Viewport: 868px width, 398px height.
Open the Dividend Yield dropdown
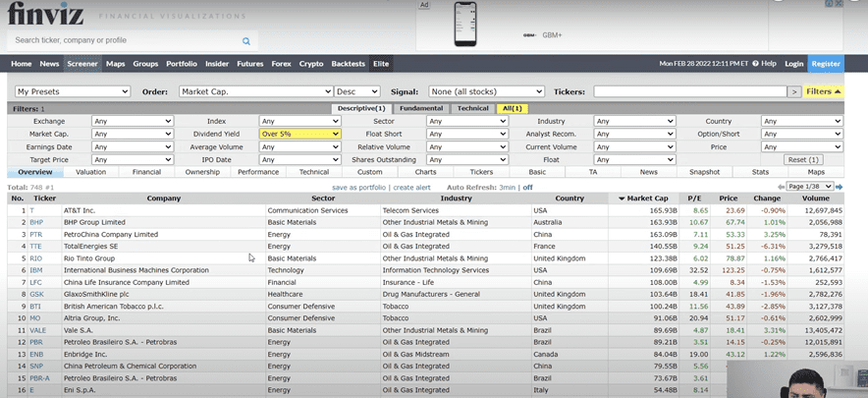[x=299, y=134]
